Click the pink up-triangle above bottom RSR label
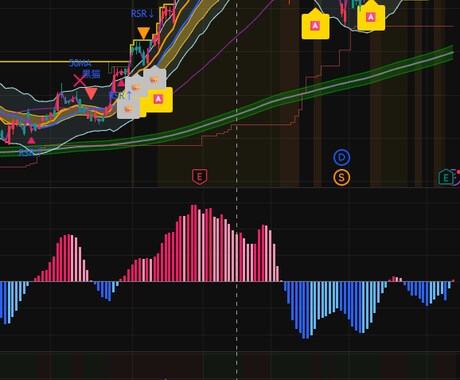 [31, 140]
